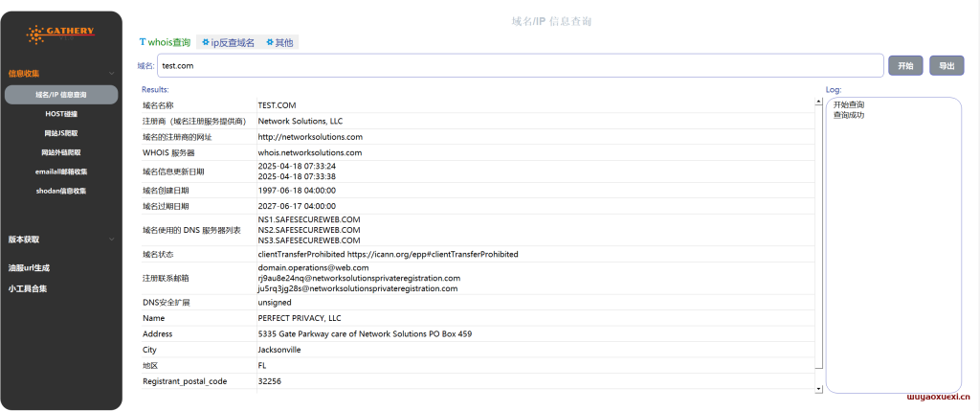Select NS3.SAFESECUREWEB.COM DNS entry
Image resolution: width=980 pixels, height=411 pixels.
[309, 240]
